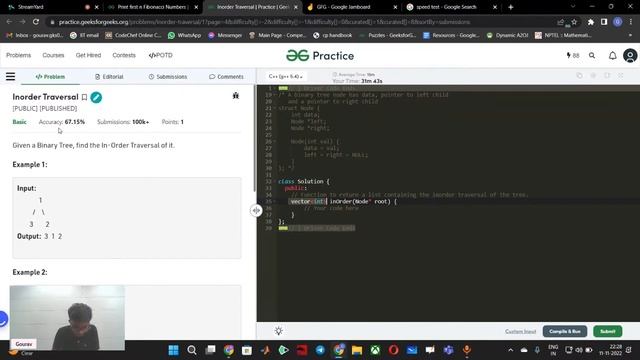View streak counter showing 88
The width and height of the screenshot is (640, 360).
tap(573, 56)
